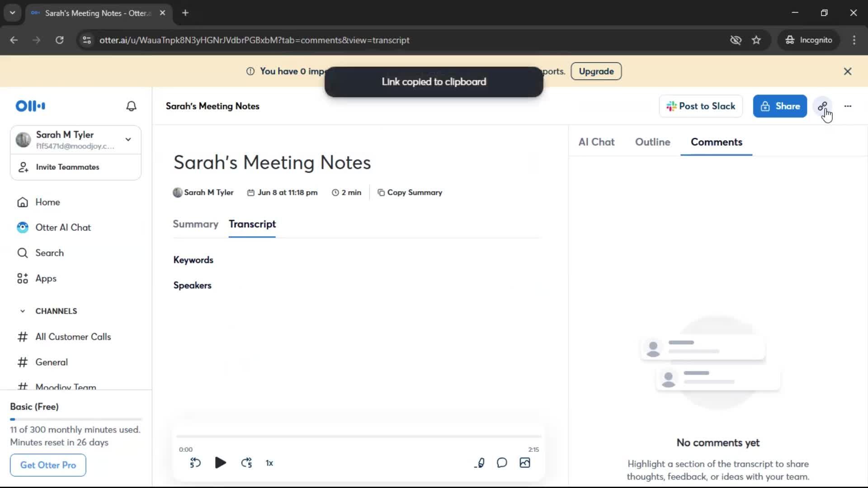Screen dimensions: 868x488
Task: Select the Transcript tab
Action: coord(252,224)
